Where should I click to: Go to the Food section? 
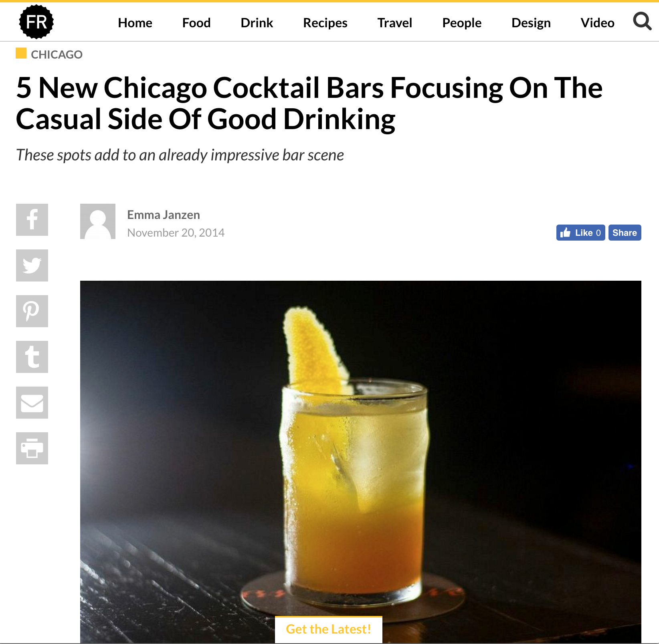pos(196,23)
